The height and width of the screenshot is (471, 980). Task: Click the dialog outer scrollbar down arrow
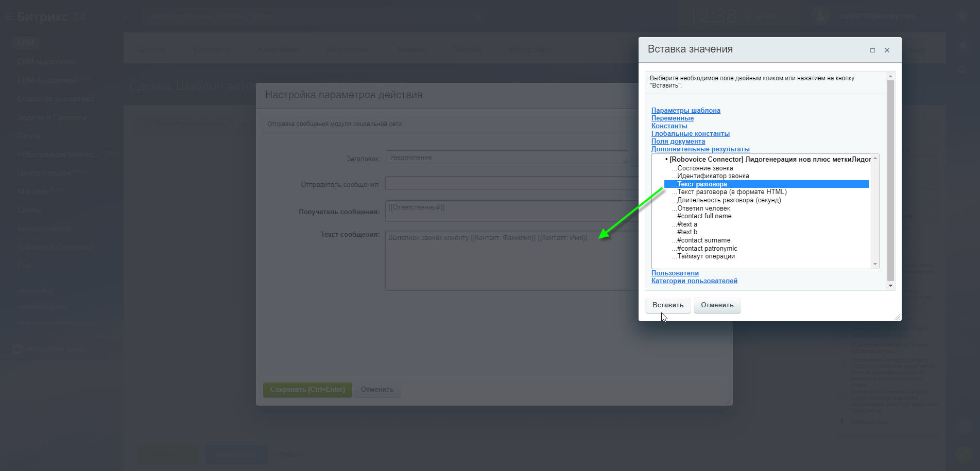890,286
